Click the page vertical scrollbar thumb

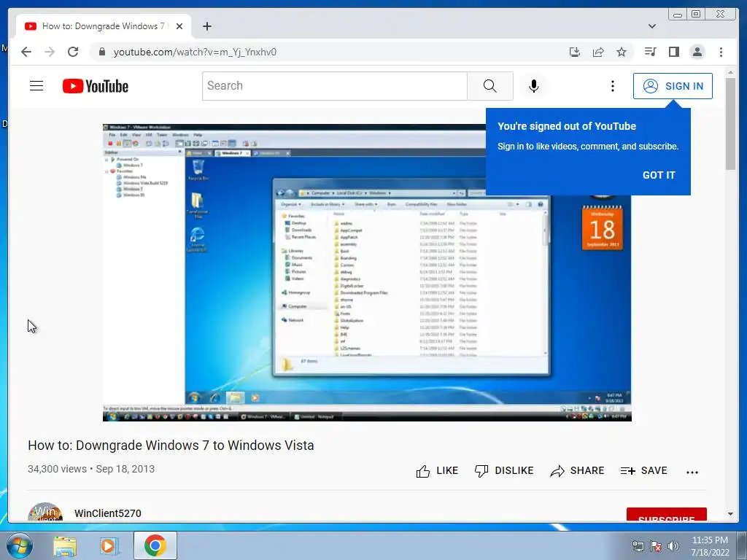(x=730, y=124)
